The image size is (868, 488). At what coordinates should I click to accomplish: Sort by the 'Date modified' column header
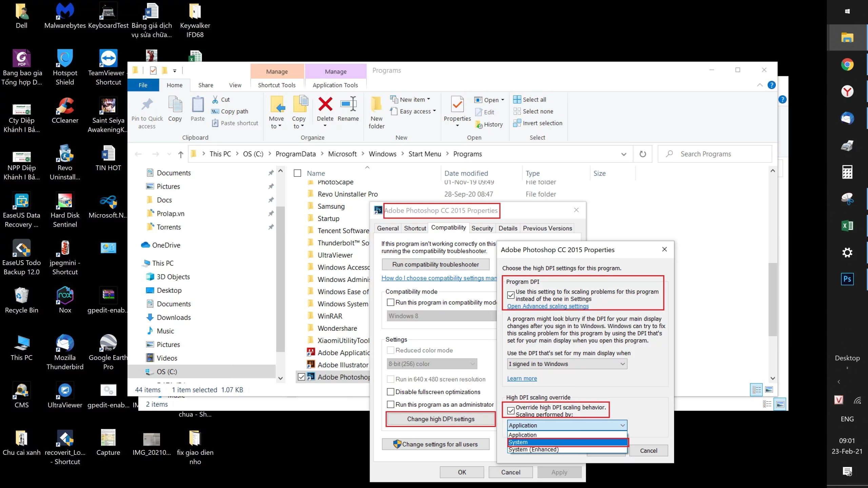click(466, 173)
